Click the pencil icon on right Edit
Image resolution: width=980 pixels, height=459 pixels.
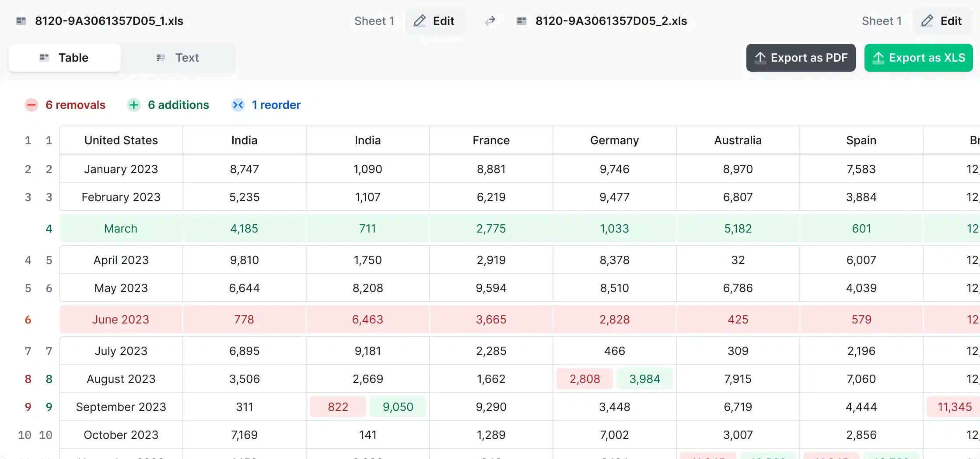(927, 21)
